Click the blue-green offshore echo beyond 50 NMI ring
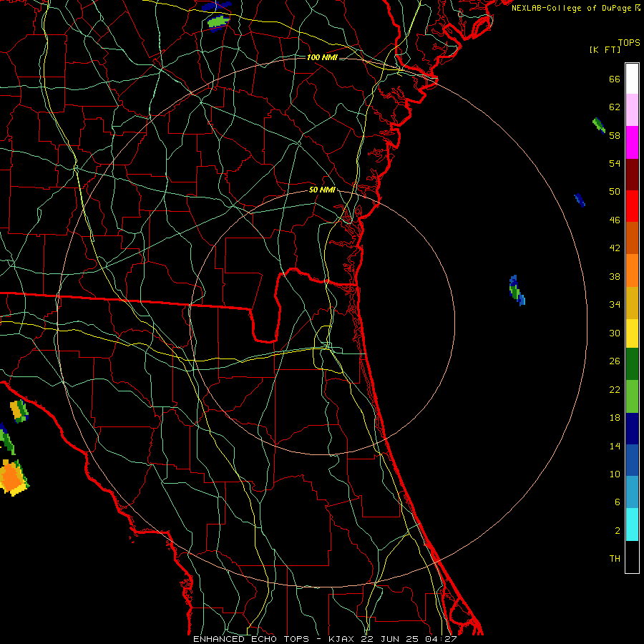 point(517,291)
